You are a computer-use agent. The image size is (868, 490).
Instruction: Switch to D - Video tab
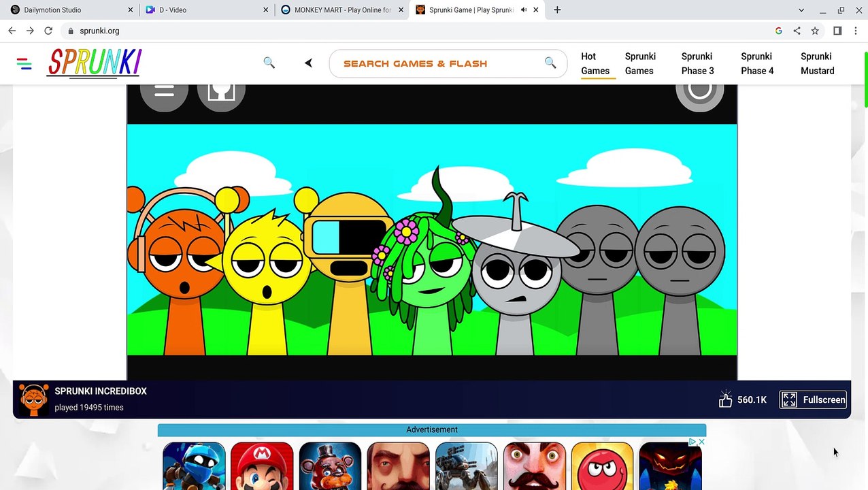coord(206,10)
